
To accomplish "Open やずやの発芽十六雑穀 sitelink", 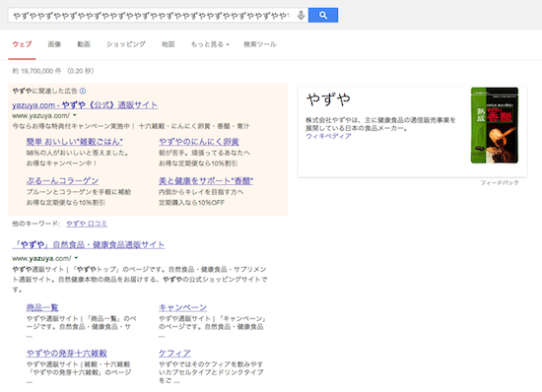I will click(67, 354).
